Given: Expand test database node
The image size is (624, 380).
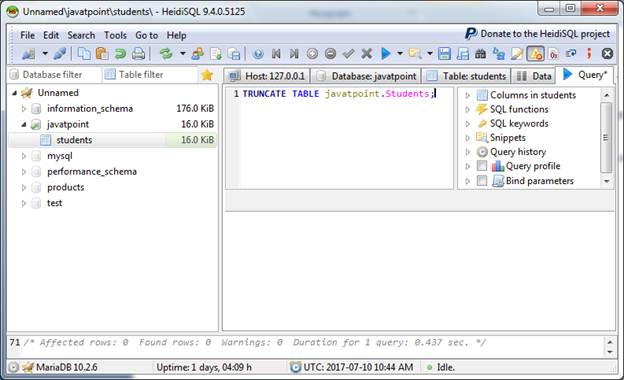Looking at the screenshot, I should pyautogui.click(x=23, y=203).
